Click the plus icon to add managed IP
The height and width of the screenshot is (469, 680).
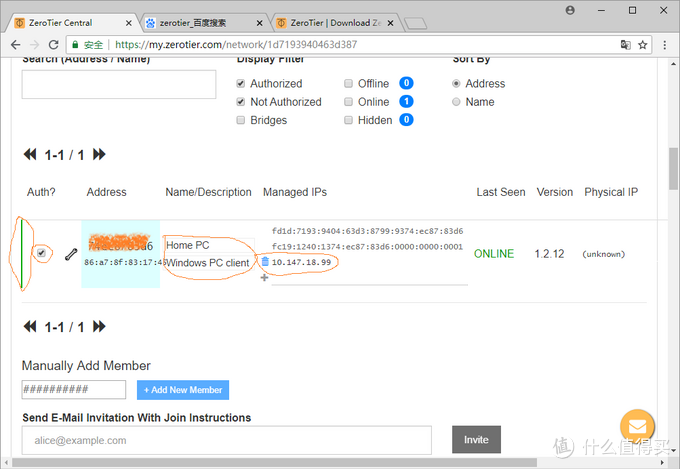[265, 278]
